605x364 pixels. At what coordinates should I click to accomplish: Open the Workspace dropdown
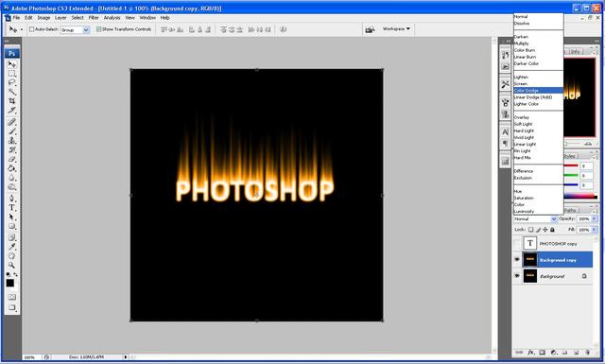(x=396, y=29)
